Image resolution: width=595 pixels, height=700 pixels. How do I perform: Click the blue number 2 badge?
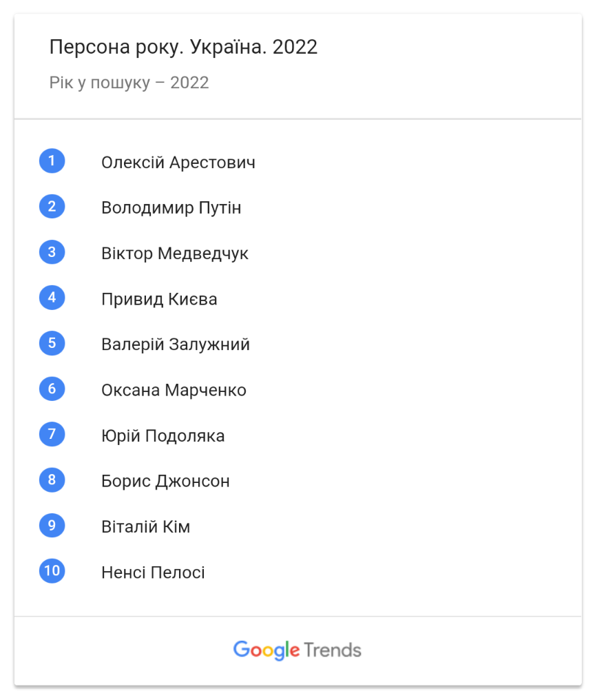tap(52, 206)
